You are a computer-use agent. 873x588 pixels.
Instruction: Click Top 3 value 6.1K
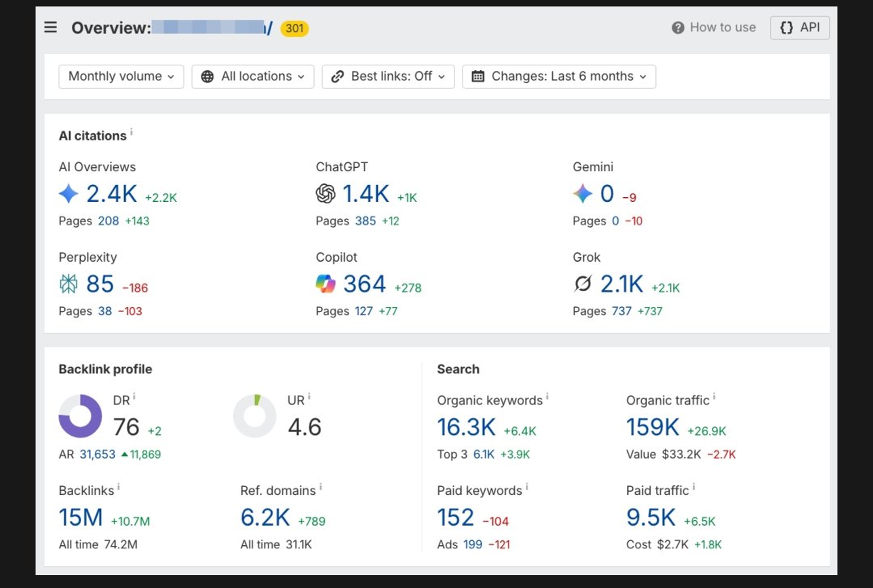pos(484,455)
